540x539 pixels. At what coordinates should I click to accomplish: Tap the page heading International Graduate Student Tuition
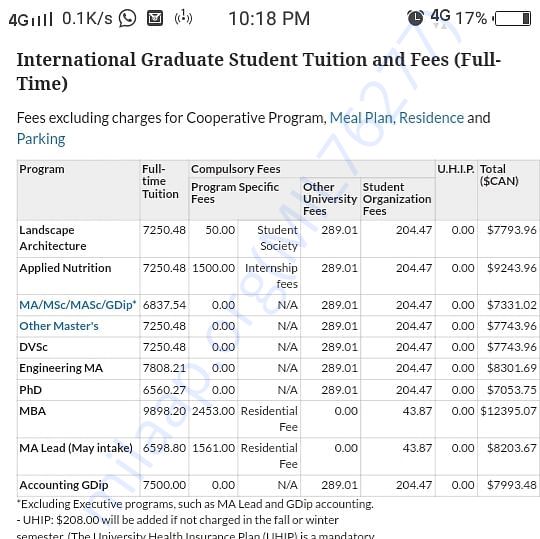pos(259,71)
